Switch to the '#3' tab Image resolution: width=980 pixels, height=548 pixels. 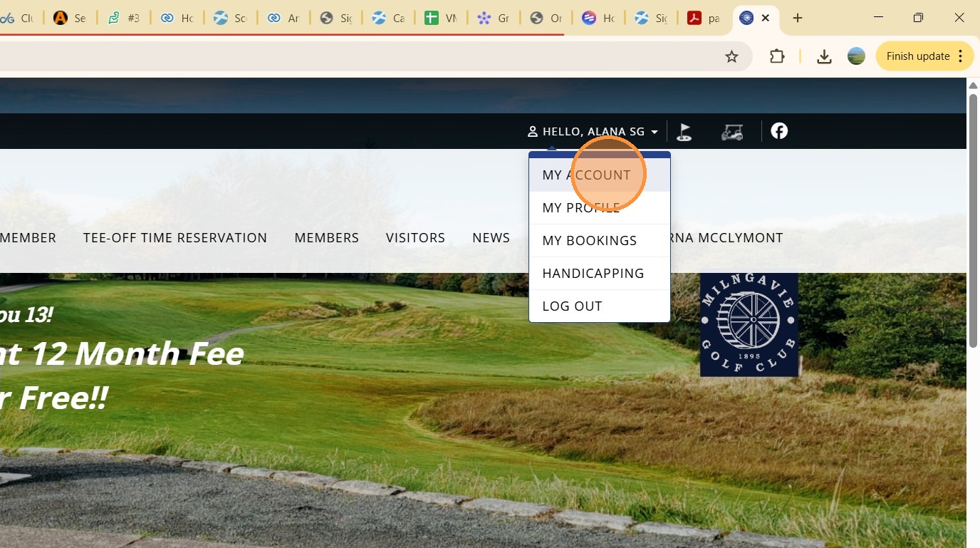tap(123, 19)
